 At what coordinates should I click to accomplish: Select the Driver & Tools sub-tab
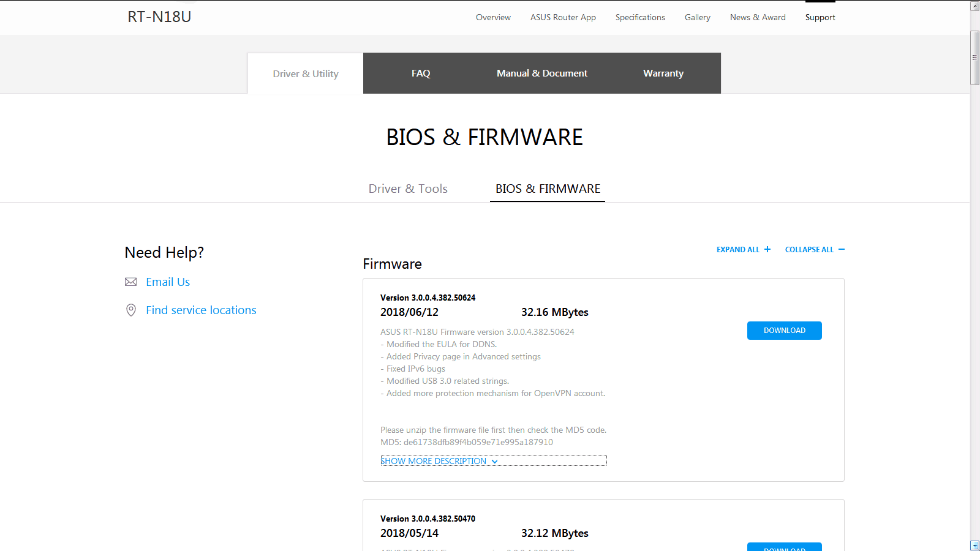pyautogui.click(x=408, y=189)
